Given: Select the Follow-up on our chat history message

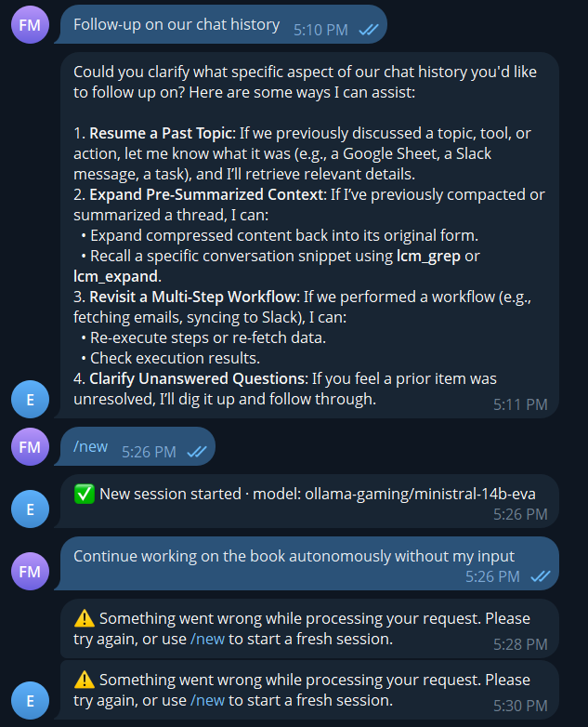Looking at the screenshot, I should click(x=176, y=25).
